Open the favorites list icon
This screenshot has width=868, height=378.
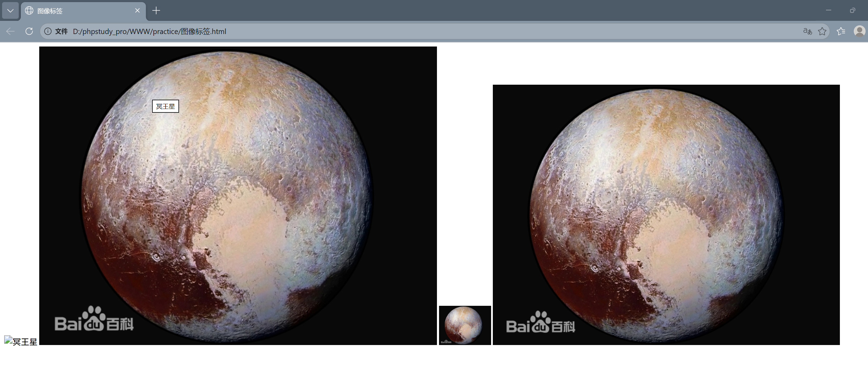tap(841, 31)
